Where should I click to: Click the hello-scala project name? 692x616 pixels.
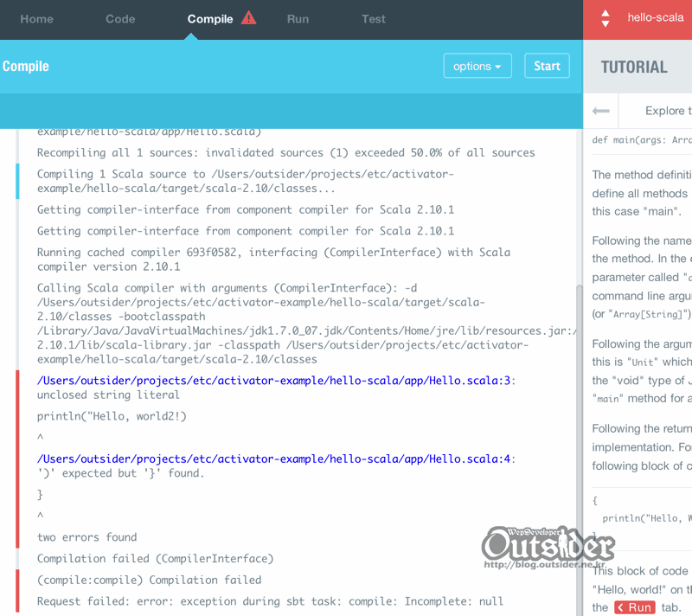(x=656, y=17)
